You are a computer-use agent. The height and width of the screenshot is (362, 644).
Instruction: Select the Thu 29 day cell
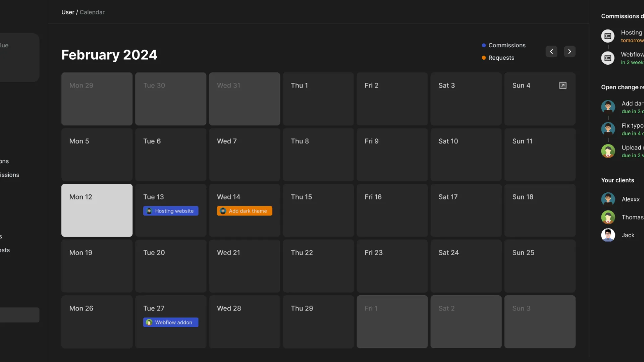318,321
